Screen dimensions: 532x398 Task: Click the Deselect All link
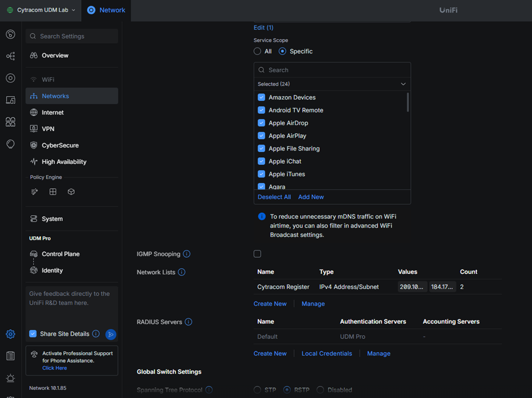[x=274, y=197]
